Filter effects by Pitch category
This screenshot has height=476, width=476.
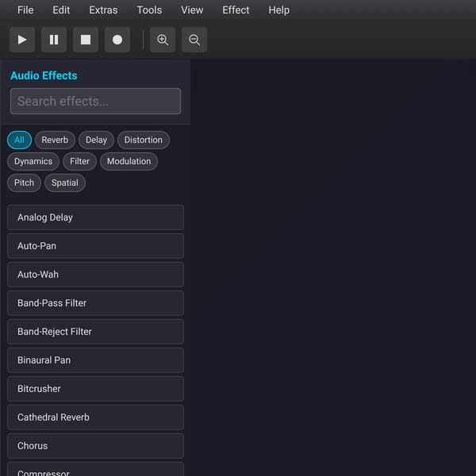pyautogui.click(x=24, y=182)
